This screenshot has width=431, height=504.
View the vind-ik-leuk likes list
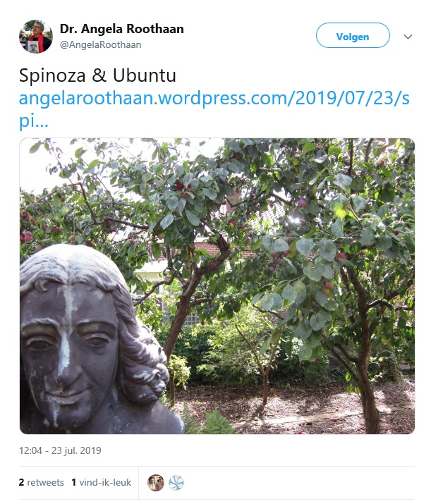(102, 482)
